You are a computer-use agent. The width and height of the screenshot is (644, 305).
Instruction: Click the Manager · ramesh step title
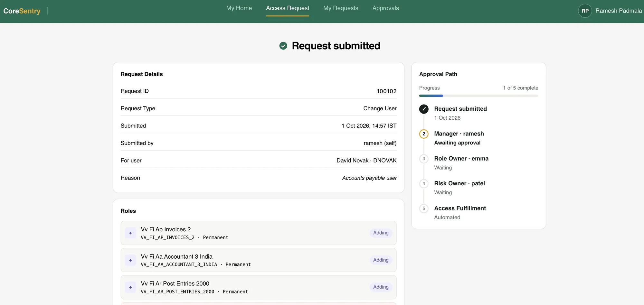point(459,134)
